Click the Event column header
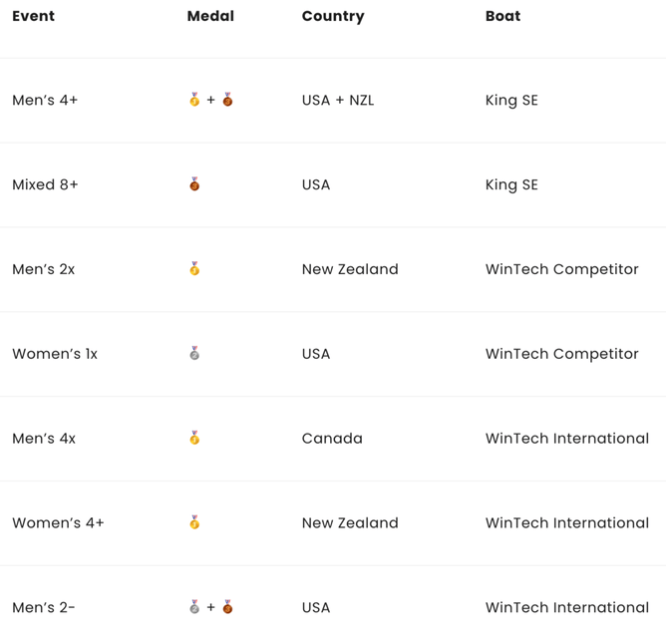Viewport: 666px width, 644px height. tap(33, 16)
